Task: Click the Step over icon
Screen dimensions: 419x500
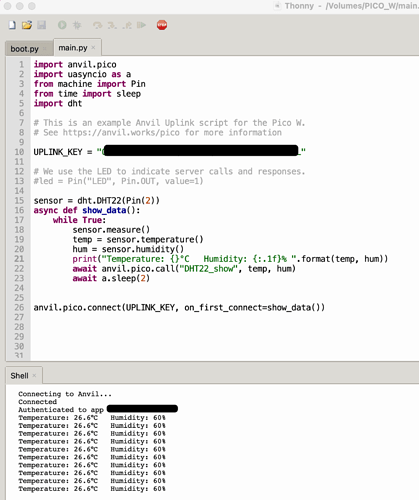Action: (x=98, y=25)
